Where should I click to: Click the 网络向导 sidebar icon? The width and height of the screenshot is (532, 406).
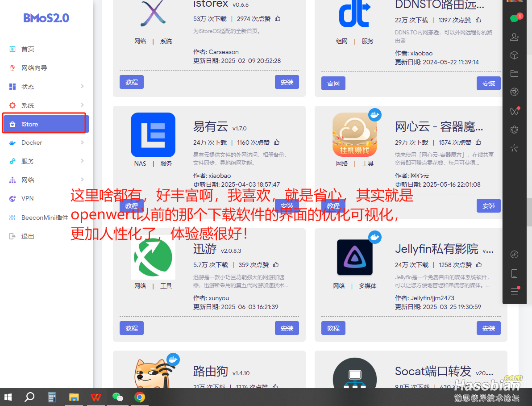(12, 67)
